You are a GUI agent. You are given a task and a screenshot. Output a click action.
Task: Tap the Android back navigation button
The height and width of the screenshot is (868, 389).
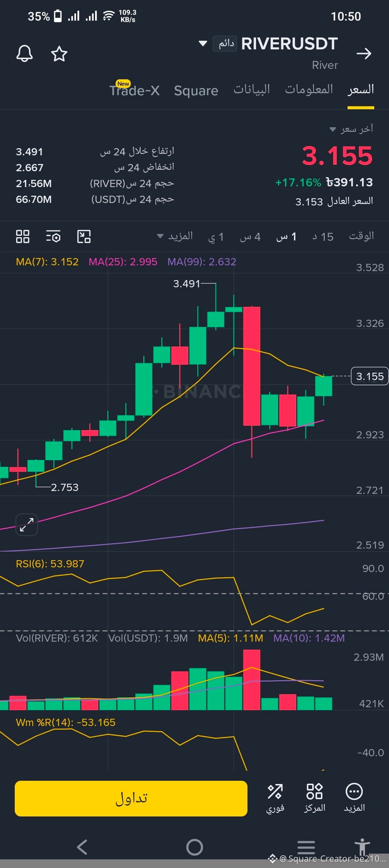point(82,847)
